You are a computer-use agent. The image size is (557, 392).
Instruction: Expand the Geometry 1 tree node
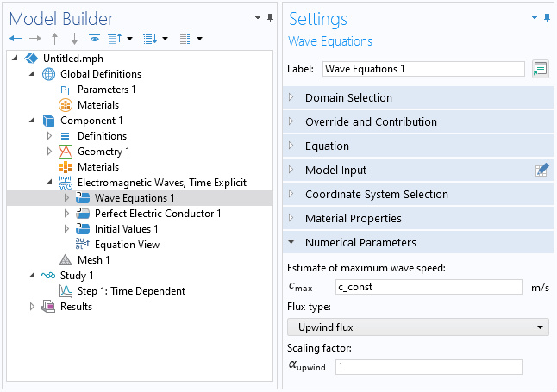(49, 152)
